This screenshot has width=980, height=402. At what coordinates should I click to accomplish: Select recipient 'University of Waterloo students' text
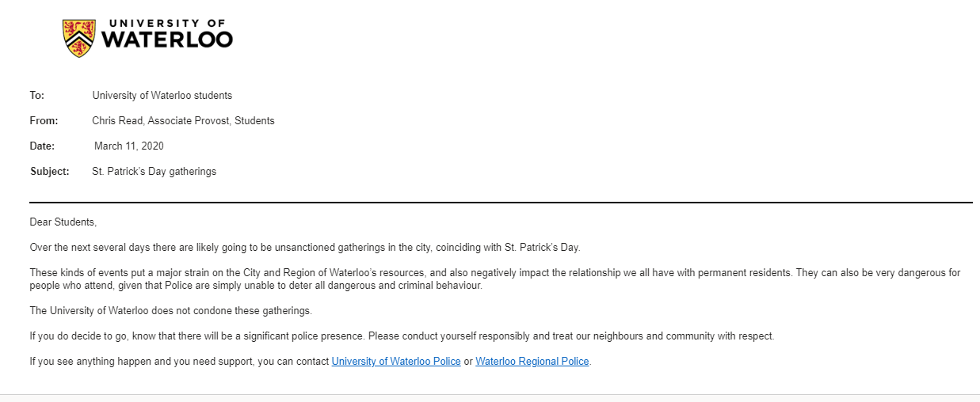pos(162,96)
